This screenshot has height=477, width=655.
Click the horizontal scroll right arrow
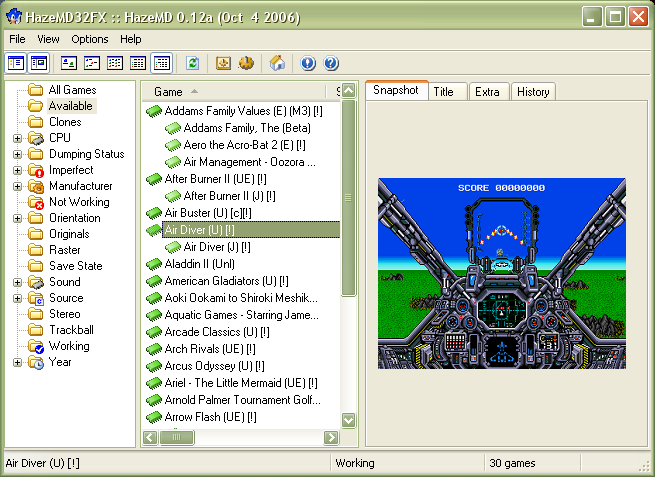pos(331,437)
